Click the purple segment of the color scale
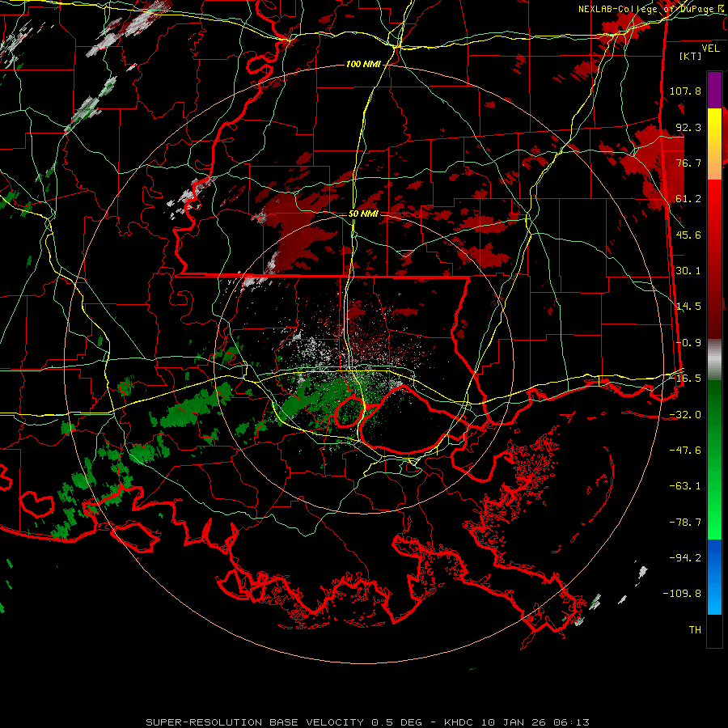This screenshot has height=728, width=728. pyautogui.click(x=714, y=90)
